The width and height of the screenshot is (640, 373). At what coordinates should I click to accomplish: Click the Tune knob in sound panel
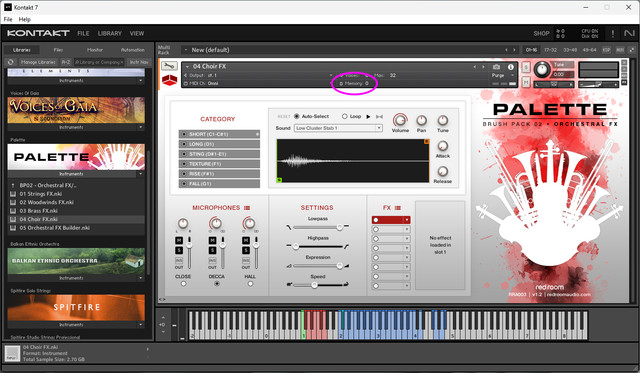coord(442,120)
